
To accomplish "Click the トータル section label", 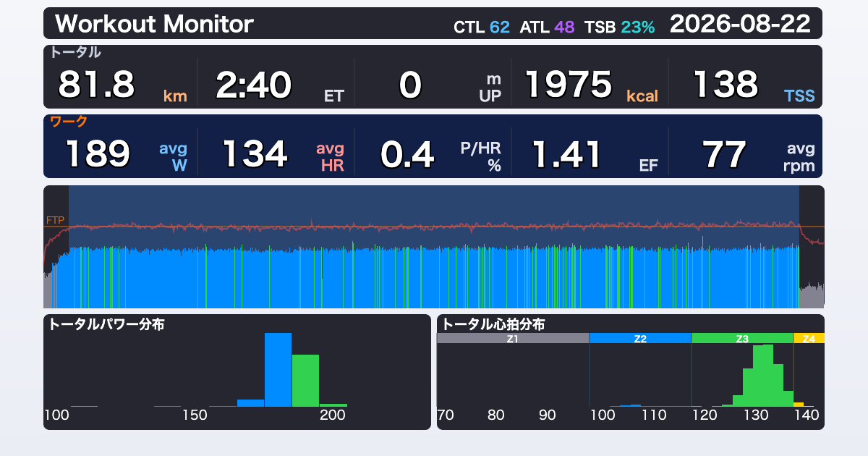I will [75, 52].
